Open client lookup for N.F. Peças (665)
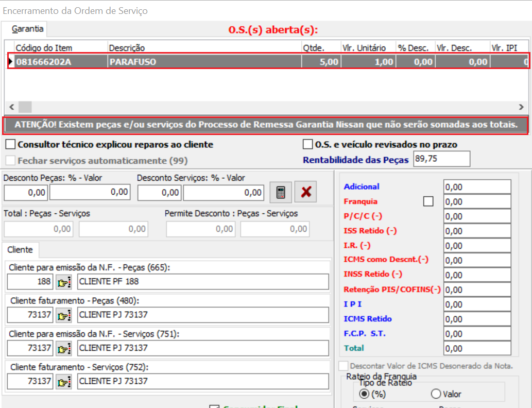Viewport: 532px width, 408px height. (64, 282)
